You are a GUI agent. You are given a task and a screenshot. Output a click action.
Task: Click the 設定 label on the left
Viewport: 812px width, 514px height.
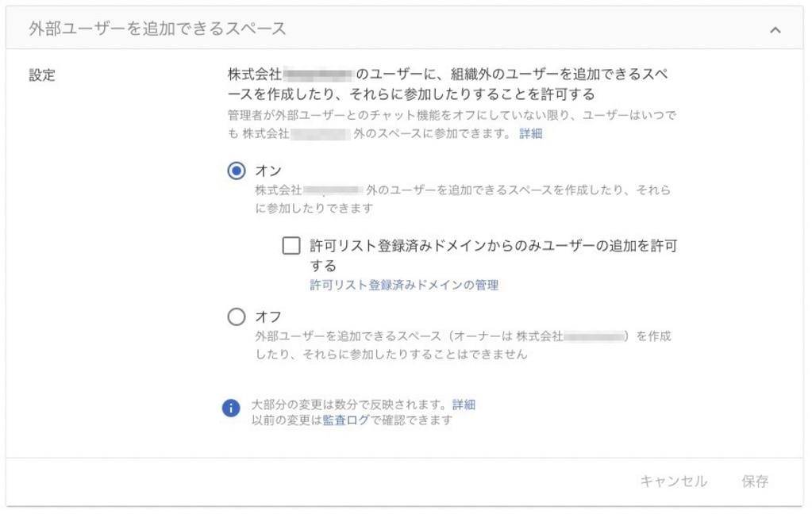click(42, 75)
